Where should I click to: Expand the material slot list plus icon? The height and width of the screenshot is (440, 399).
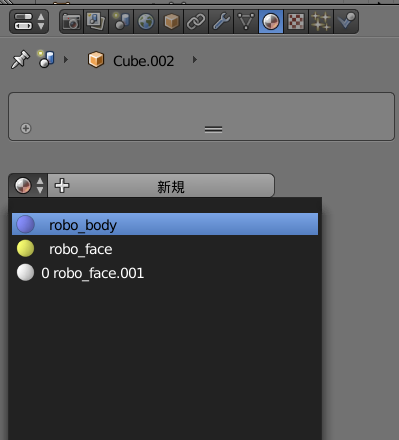point(26,128)
